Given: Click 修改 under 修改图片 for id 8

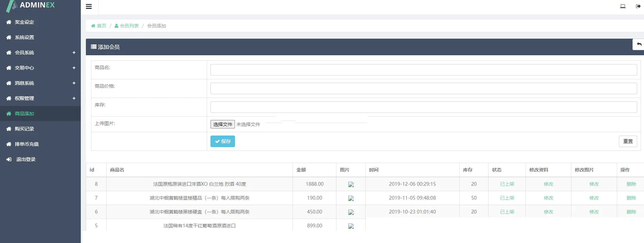Looking at the screenshot, I should click(x=594, y=184).
